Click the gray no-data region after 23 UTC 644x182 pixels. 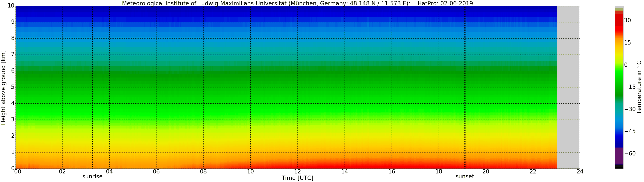(x=568, y=87)
